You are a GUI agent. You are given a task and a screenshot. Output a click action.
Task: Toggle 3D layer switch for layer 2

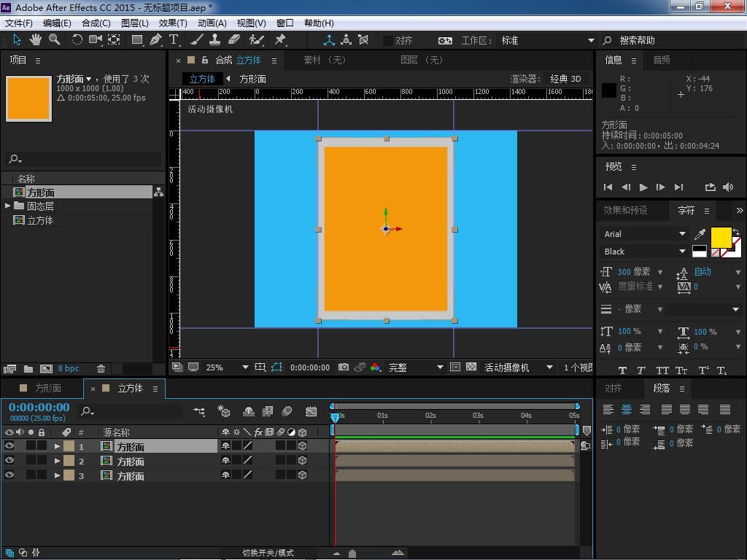pyautogui.click(x=302, y=460)
